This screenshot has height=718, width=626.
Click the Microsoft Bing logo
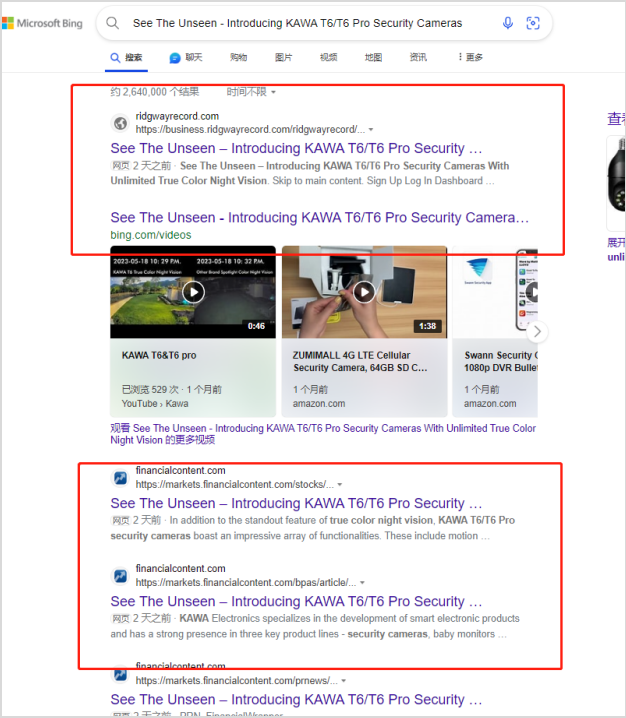coord(44,23)
